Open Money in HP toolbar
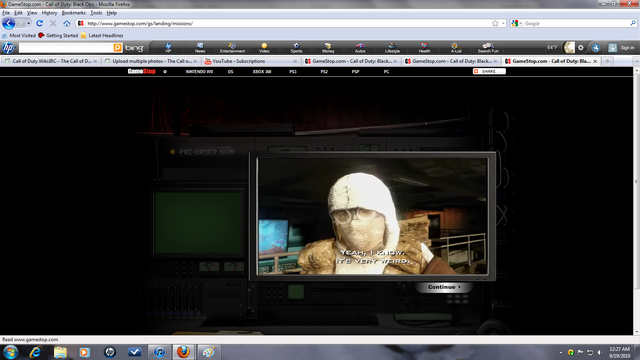 pyautogui.click(x=328, y=48)
